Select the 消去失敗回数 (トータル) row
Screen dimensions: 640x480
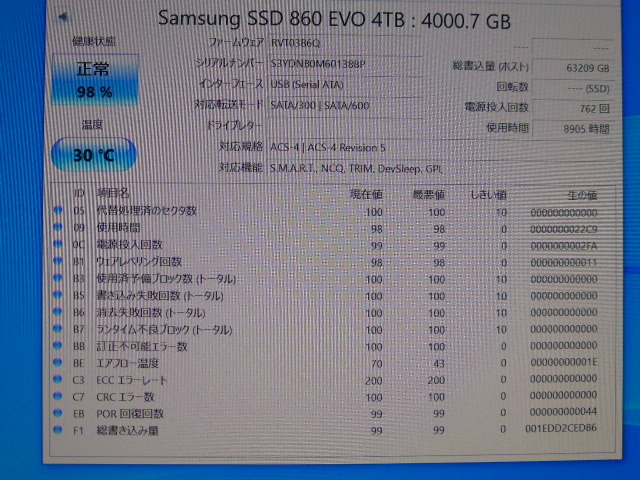(x=327, y=313)
